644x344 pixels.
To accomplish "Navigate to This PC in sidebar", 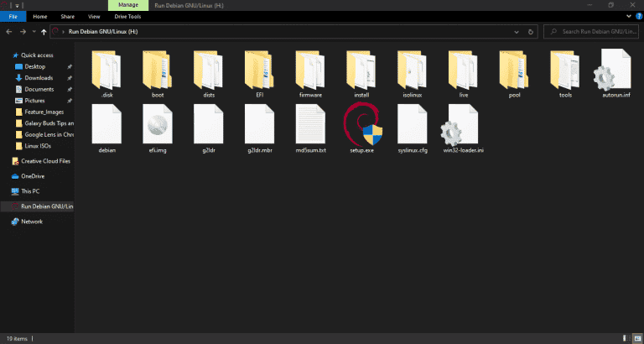I will click(31, 190).
